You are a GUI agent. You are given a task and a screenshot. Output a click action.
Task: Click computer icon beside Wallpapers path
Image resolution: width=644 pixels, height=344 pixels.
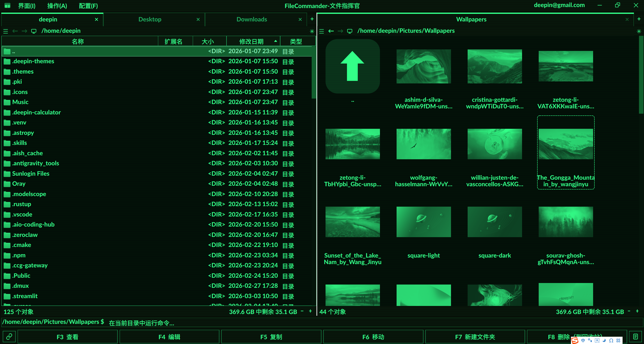[350, 31]
